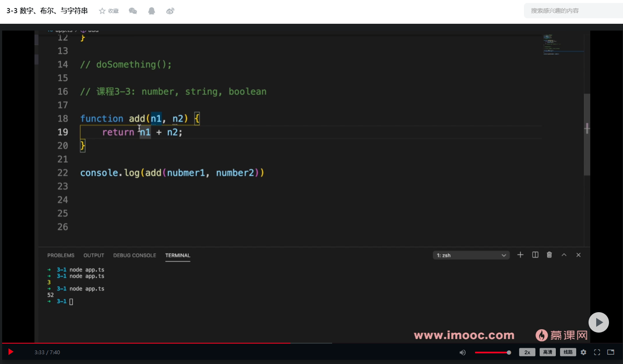
Task: Switch to the PROBLEMS tab in the video
Action: coord(61,255)
